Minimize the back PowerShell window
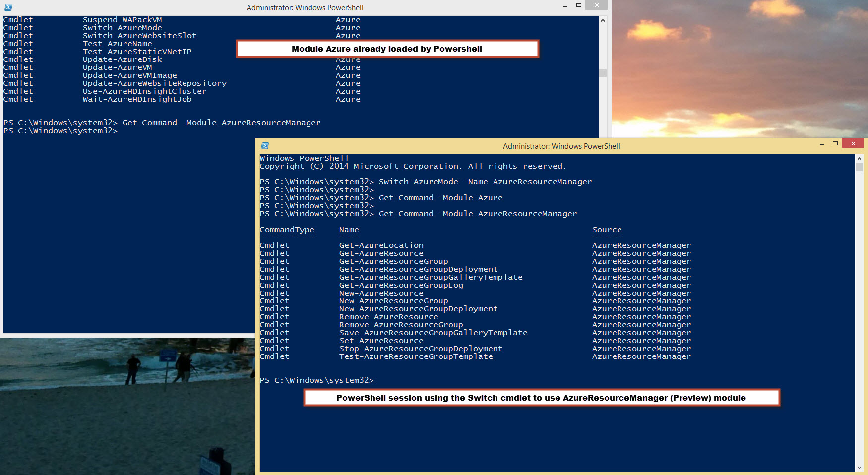 (565, 5)
